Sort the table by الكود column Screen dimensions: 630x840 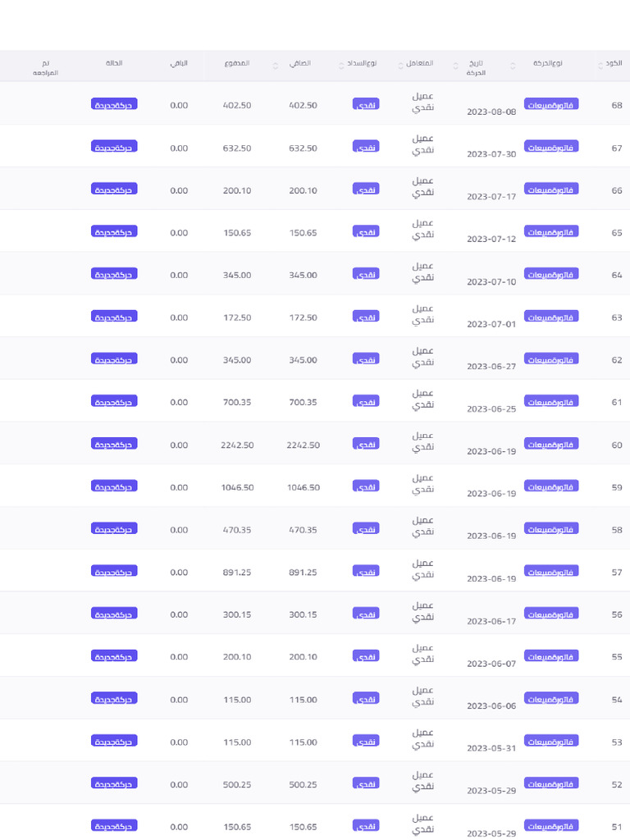(x=600, y=66)
